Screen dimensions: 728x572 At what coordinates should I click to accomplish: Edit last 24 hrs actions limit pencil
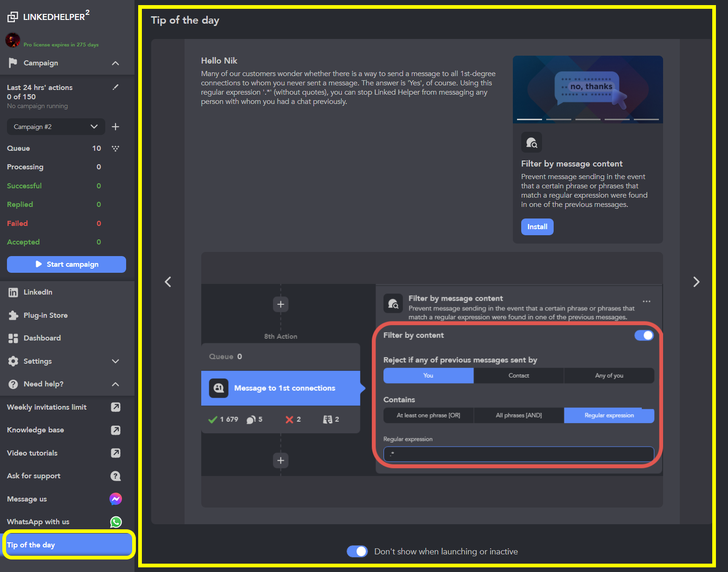tap(116, 87)
